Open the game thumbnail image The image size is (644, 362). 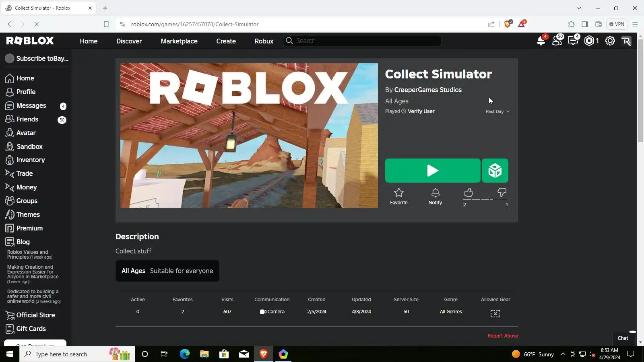[x=249, y=136]
